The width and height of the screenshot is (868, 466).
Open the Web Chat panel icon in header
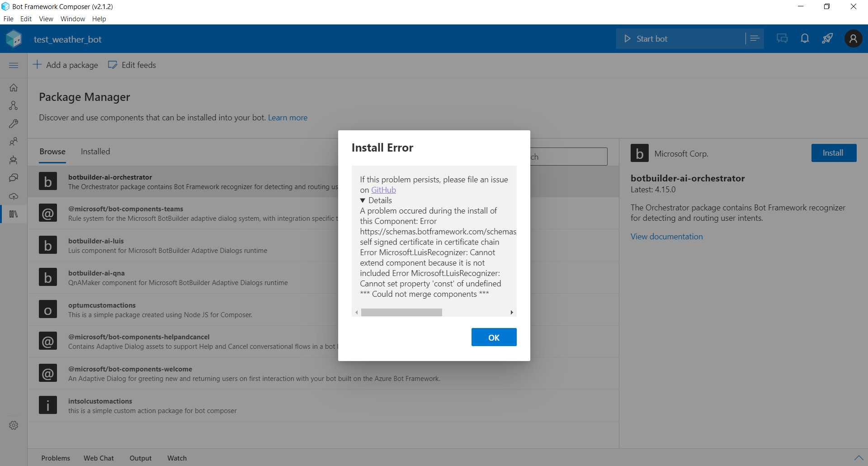point(782,38)
